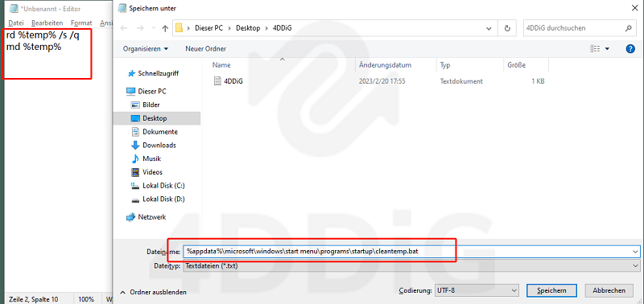
Task: Open the help question mark icon
Action: coord(630,49)
